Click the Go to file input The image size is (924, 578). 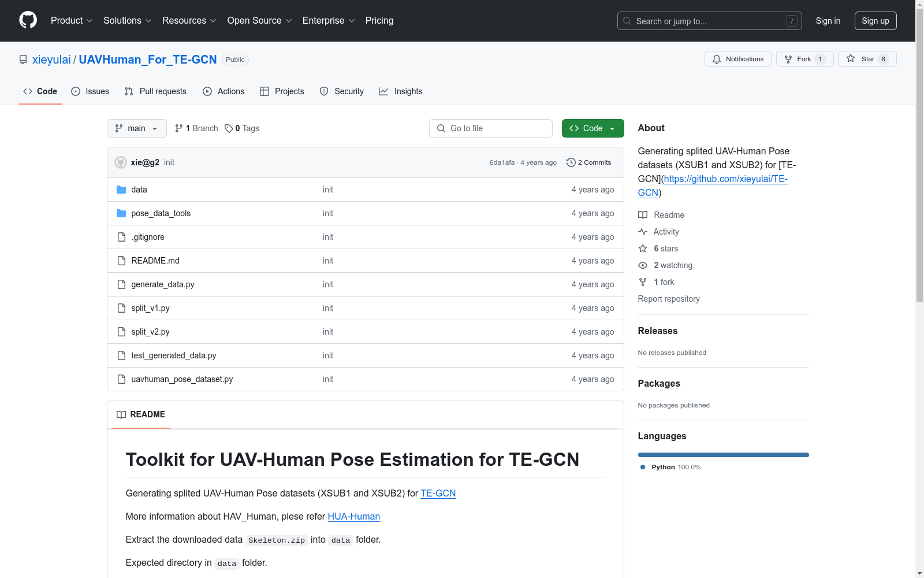[491, 128]
